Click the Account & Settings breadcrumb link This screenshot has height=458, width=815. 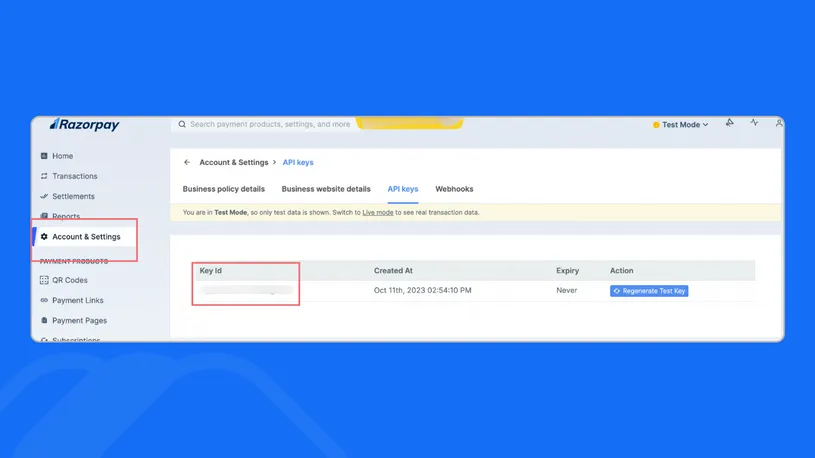tap(234, 162)
